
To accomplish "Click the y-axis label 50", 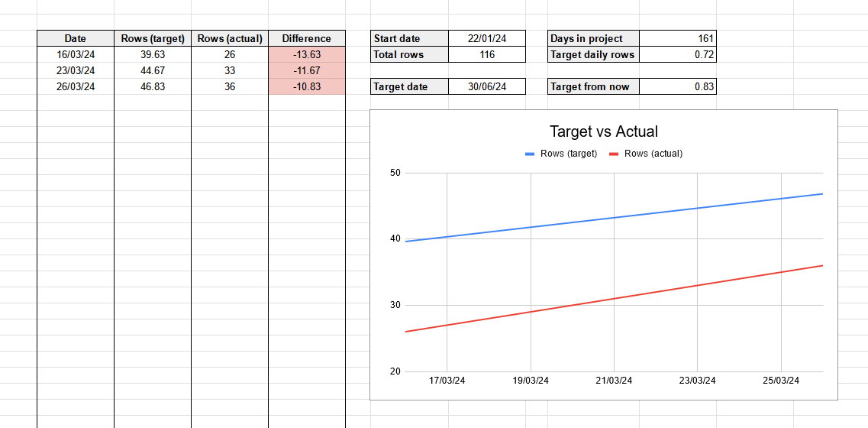I will pyautogui.click(x=394, y=173).
